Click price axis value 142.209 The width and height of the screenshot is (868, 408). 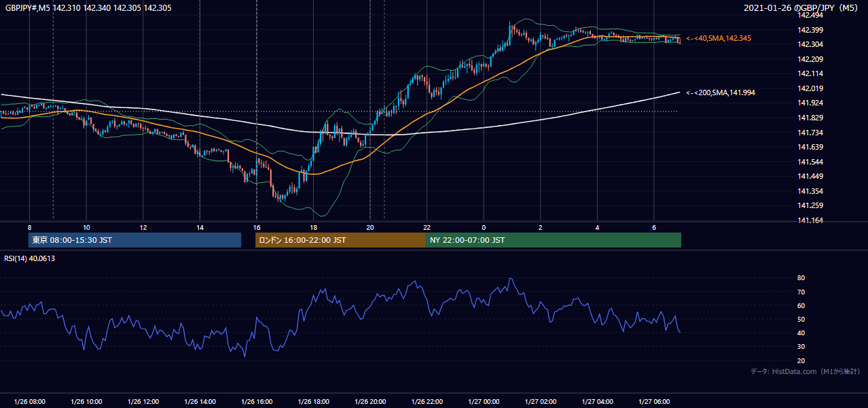point(810,59)
